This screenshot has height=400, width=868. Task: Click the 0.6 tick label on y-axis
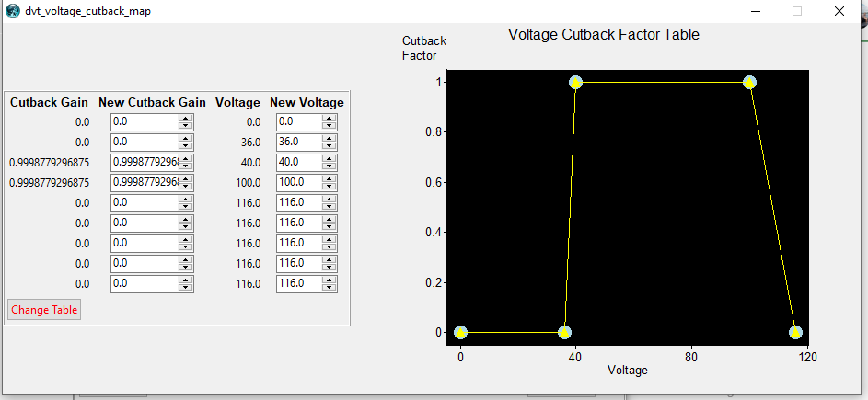(433, 183)
